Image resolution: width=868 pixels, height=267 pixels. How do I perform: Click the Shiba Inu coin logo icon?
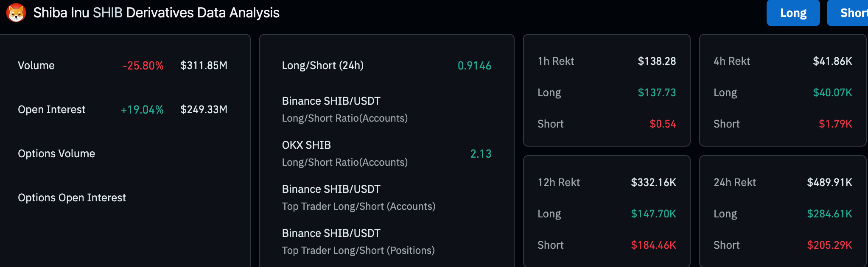point(16,13)
